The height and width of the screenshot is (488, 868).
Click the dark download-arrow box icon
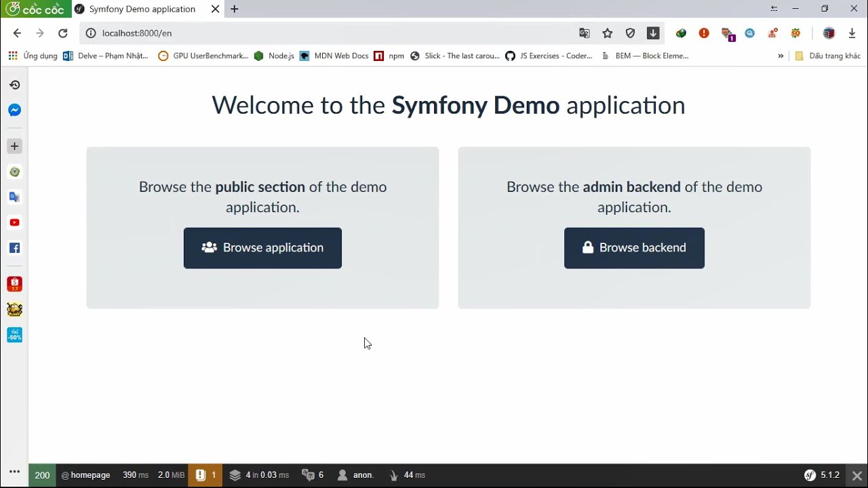point(653,33)
